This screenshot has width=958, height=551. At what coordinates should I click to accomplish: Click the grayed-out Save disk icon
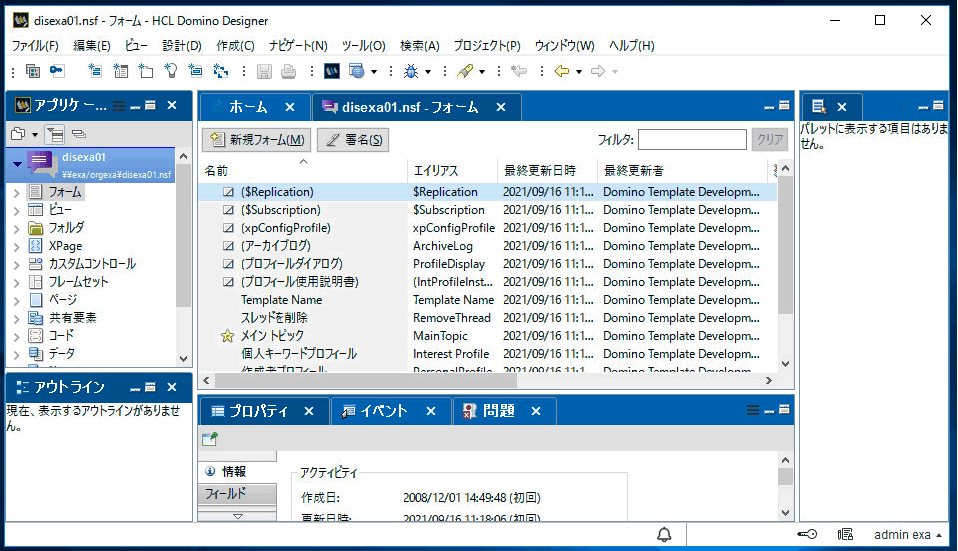click(x=264, y=71)
